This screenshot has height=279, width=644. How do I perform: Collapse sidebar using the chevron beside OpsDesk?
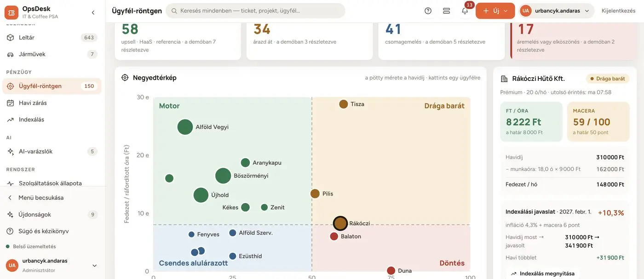tap(93, 12)
